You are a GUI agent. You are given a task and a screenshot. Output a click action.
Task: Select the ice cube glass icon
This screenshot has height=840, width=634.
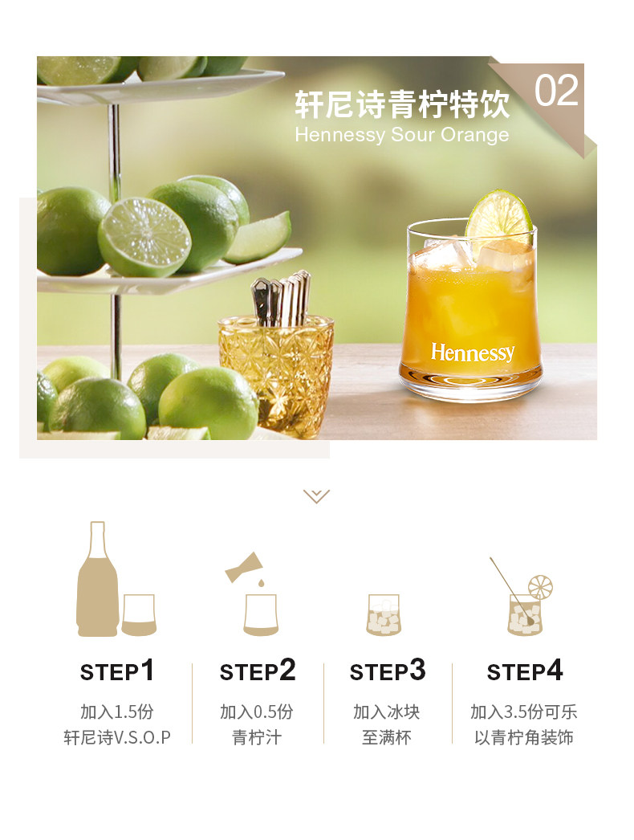click(384, 615)
